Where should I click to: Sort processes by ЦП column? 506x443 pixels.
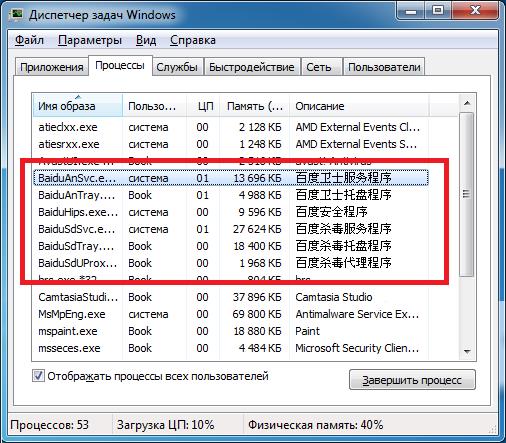click(203, 106)
